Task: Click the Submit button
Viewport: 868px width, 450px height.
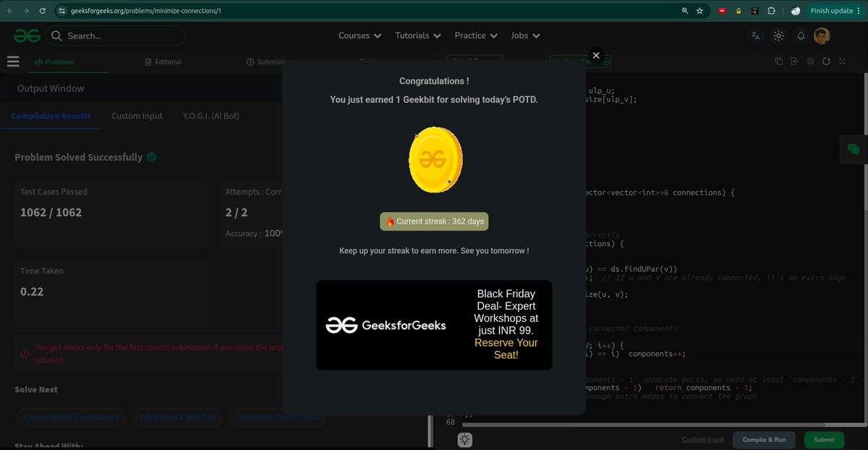Action: coord(824,439)
